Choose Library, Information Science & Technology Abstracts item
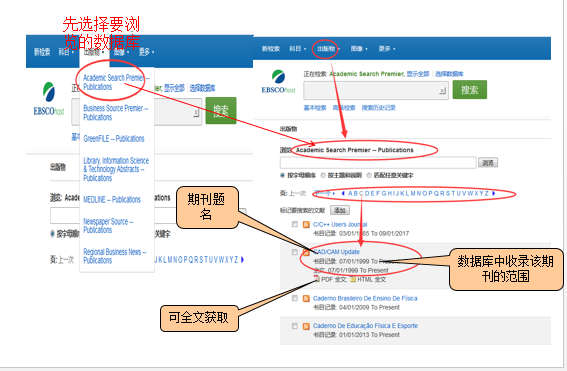The image size is (567, 371). click(x=116, y=169)
